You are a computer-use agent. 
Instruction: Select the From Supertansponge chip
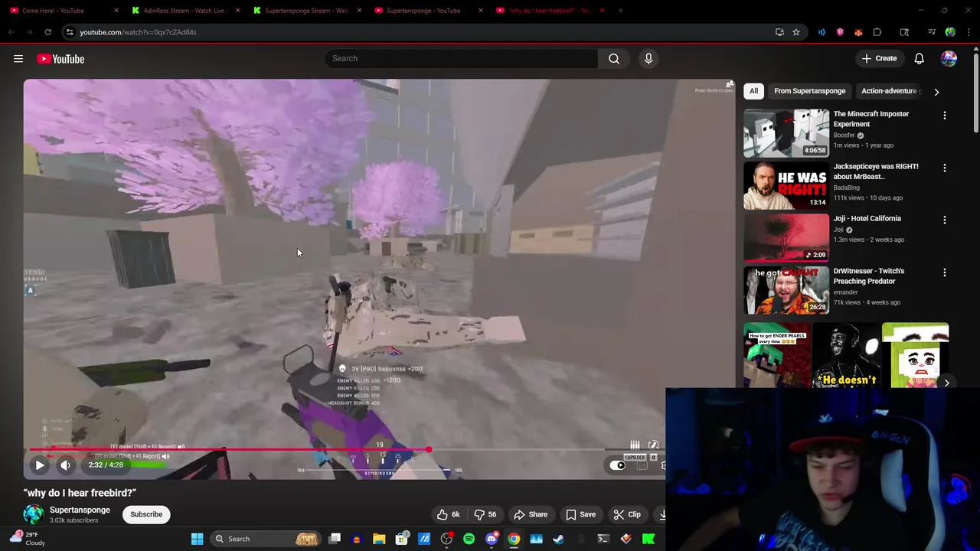coord(809,91)
